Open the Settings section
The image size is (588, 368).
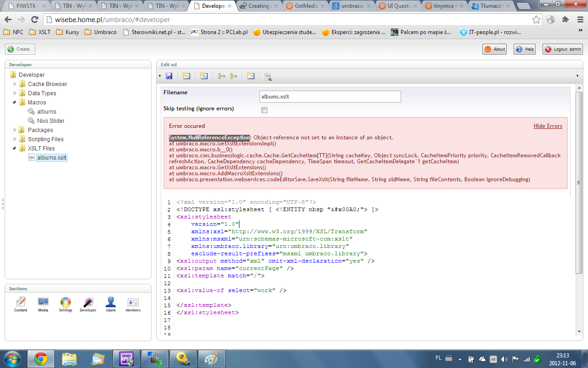(66, 305)
